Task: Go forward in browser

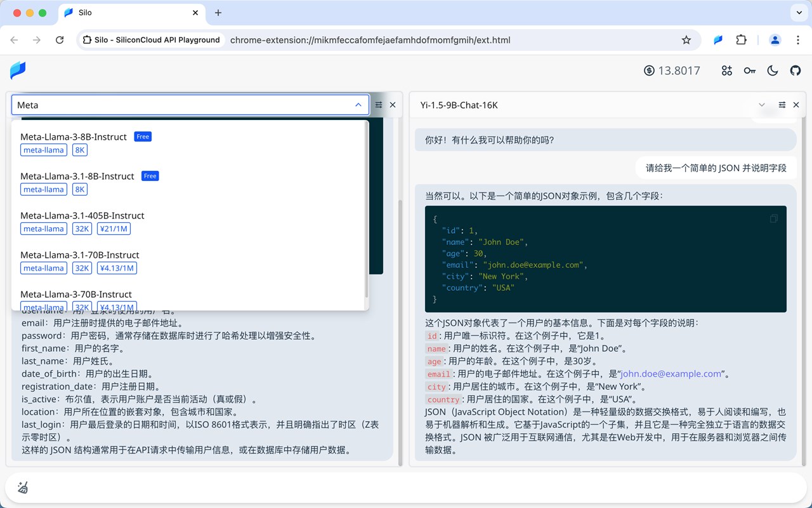Action: [37, 40]
